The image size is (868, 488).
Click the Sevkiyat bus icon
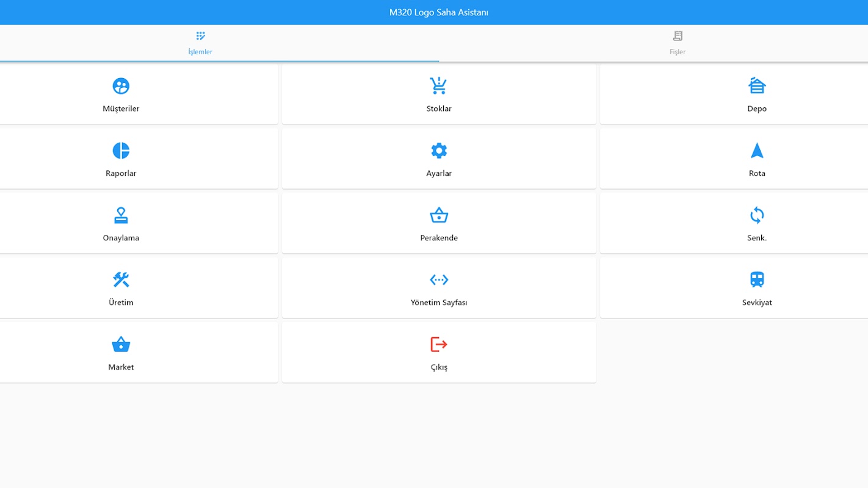coord(757,280)
